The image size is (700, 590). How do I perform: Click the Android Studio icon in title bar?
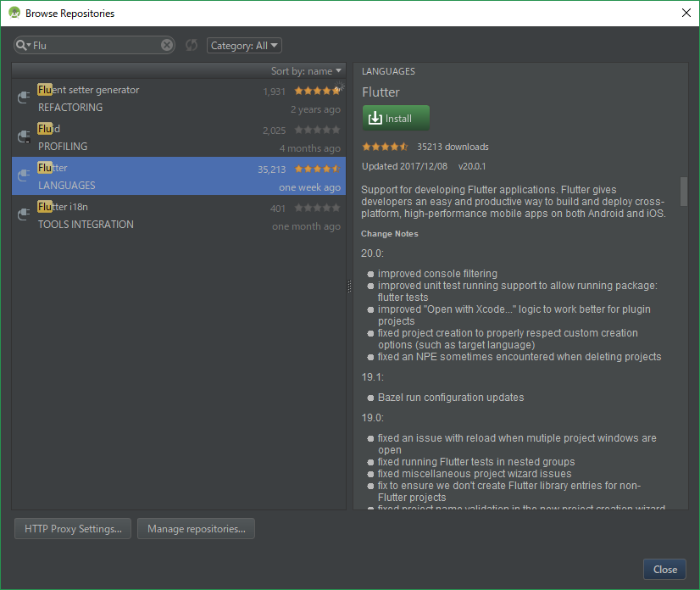coord(14,13)
